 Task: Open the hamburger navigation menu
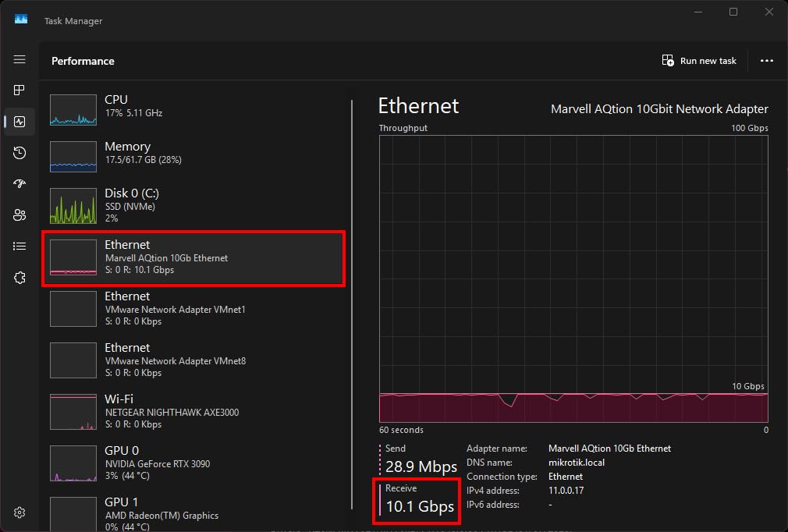[20, 60]
